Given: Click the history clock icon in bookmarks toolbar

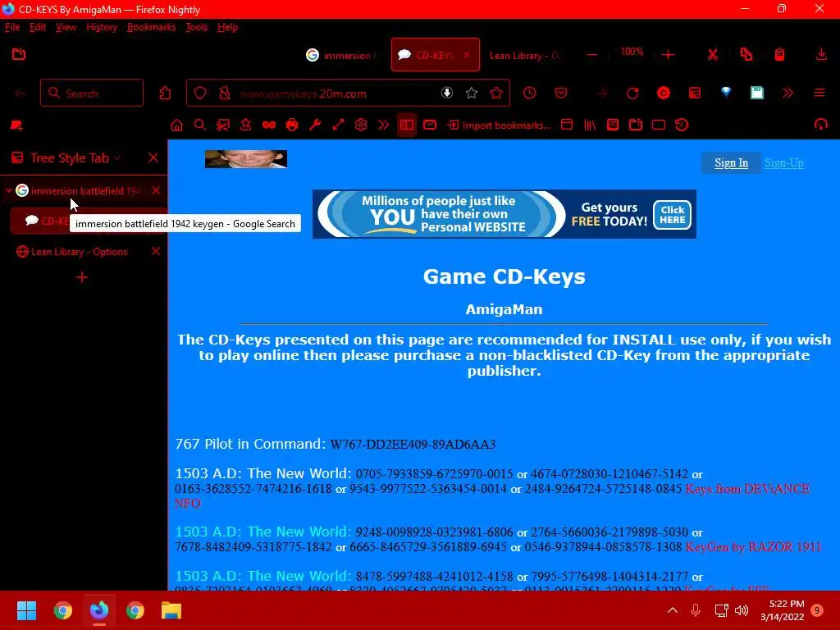Looking at the screenshot, I should [x=682, y=126].
